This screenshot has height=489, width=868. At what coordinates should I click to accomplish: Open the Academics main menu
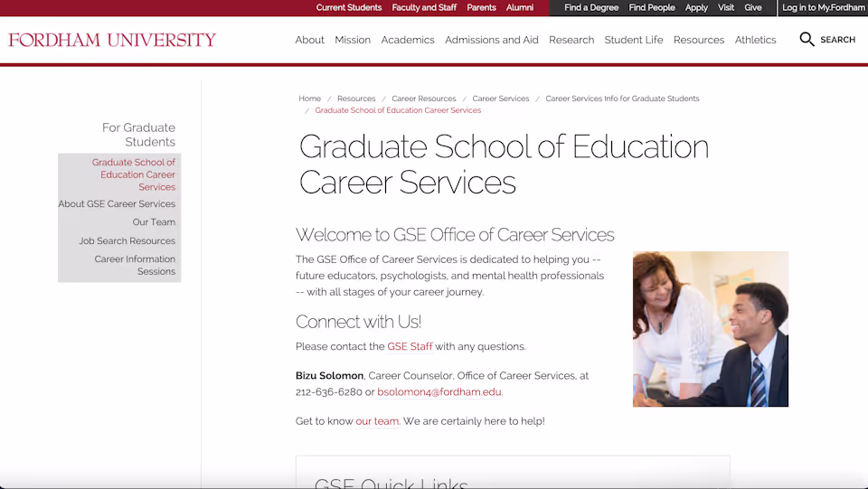tap(408, 40)
